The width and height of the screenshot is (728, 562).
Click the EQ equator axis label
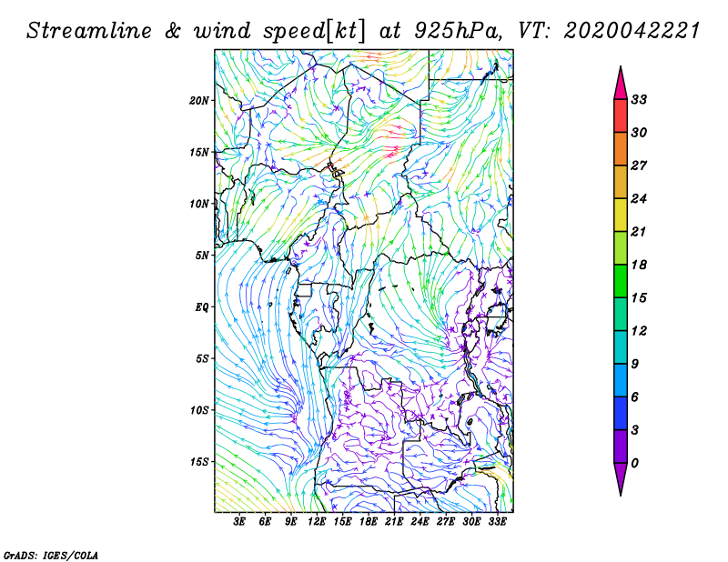201,306
